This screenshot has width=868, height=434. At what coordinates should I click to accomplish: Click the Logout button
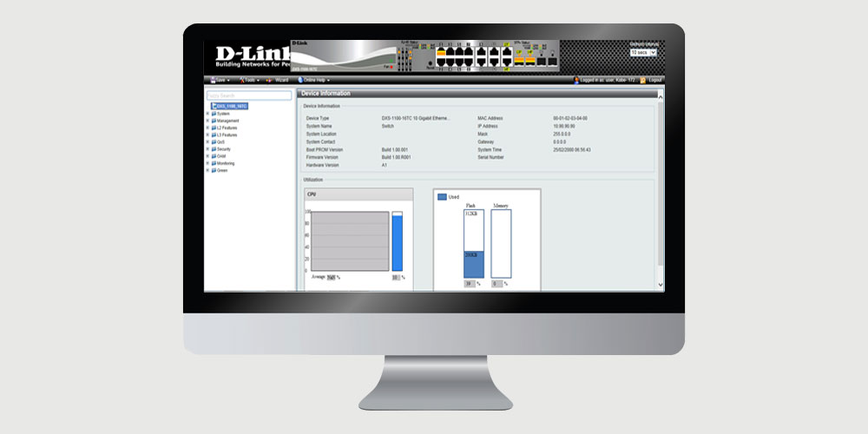(654, 80)
